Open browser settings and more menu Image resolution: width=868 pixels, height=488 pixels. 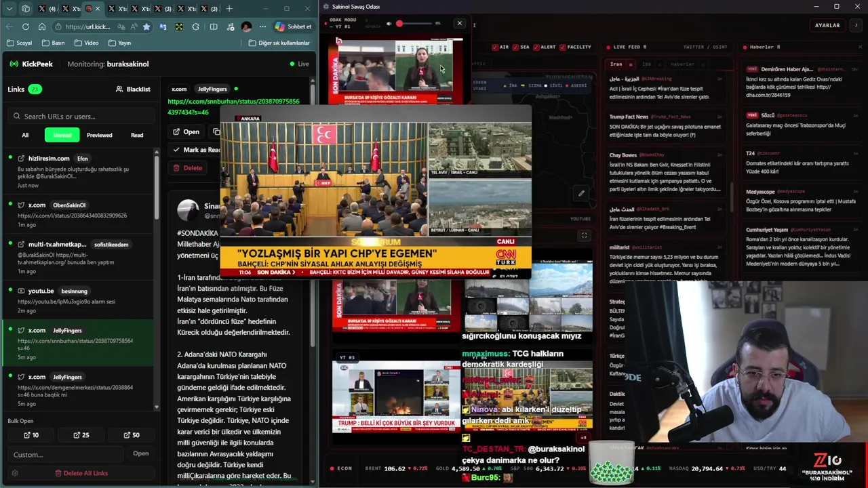[x=262, y=26]
